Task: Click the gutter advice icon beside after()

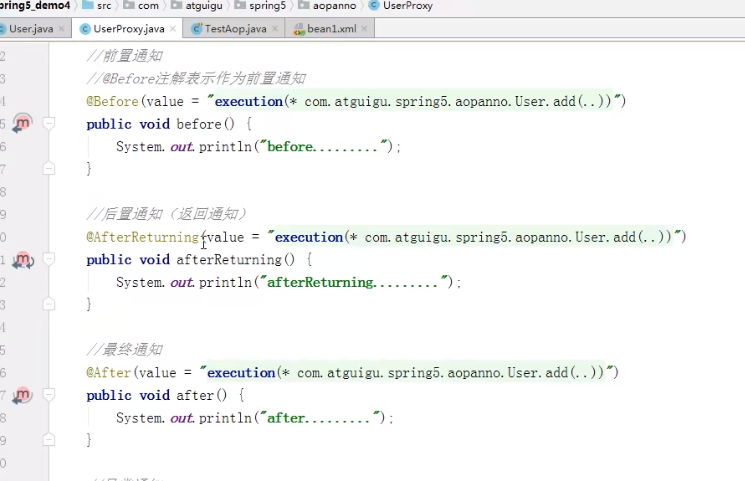Action: (22, 395)
